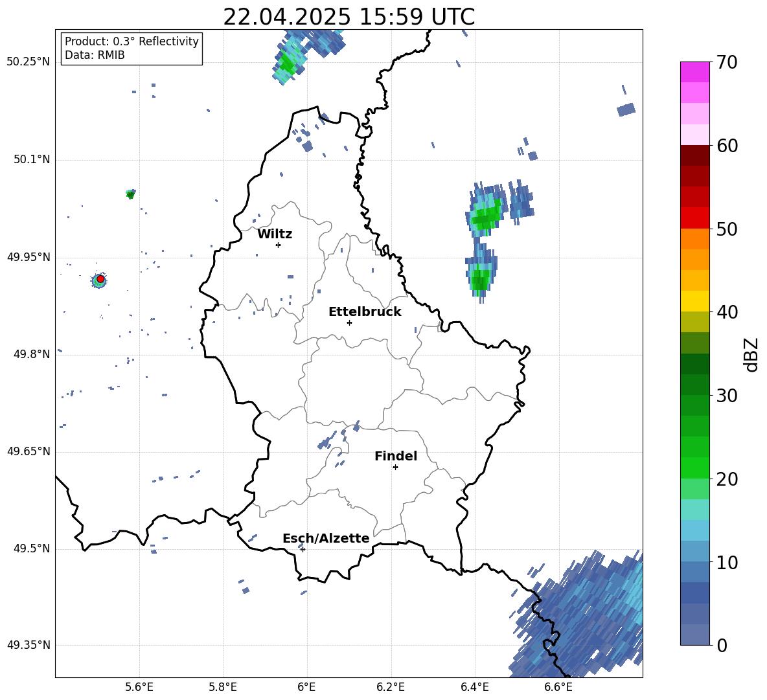Viewport: 767px width, 700px height.
Task: Click the title timestamp 22.04.2025 15:59 UTC
Action: (349, 17)
